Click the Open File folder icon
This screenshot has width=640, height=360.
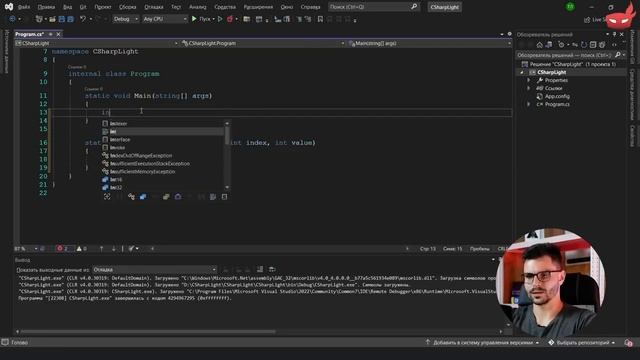pyautogui.click(x=53, y=19)
